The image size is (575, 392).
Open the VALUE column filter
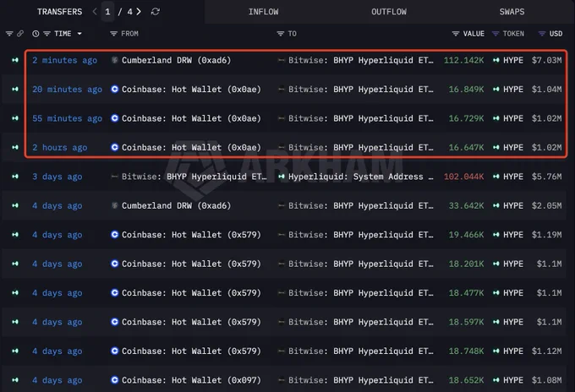click(x=456, y=34)
